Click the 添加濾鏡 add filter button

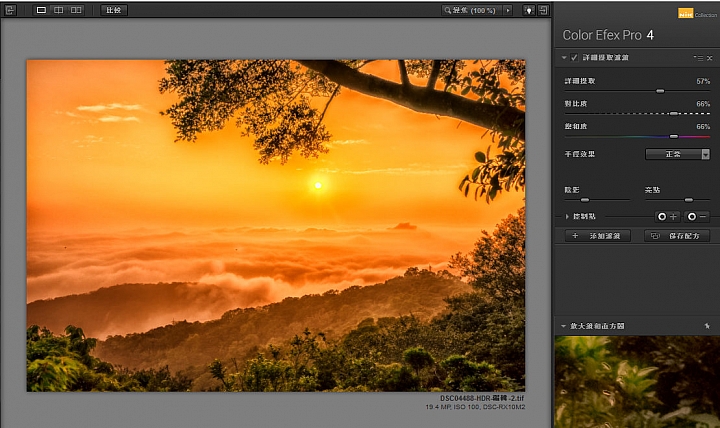pyautogui.click(x=596, y=236)
